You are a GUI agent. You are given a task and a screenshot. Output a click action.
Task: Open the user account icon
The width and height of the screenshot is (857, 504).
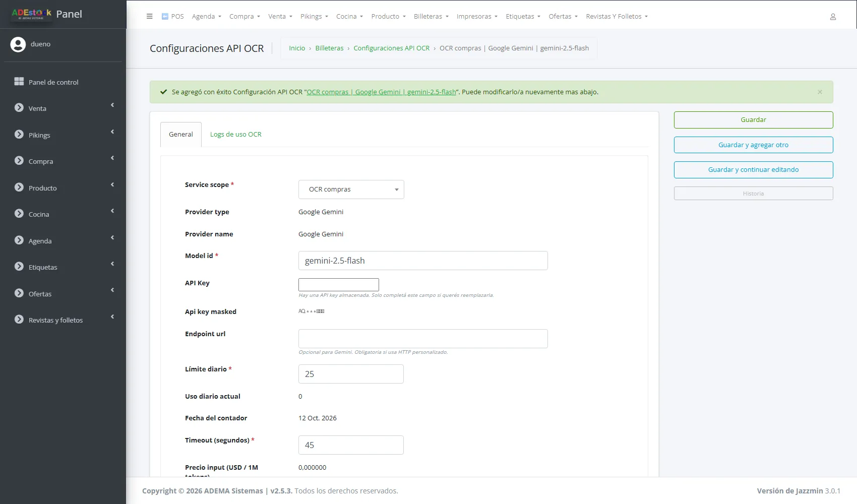coord(833,17)
